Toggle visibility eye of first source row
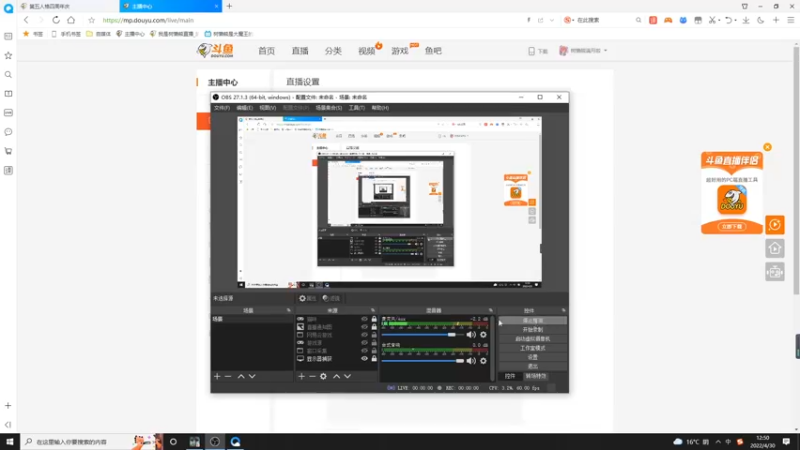The height and width of the screenshot is (450, 800). 364,319
